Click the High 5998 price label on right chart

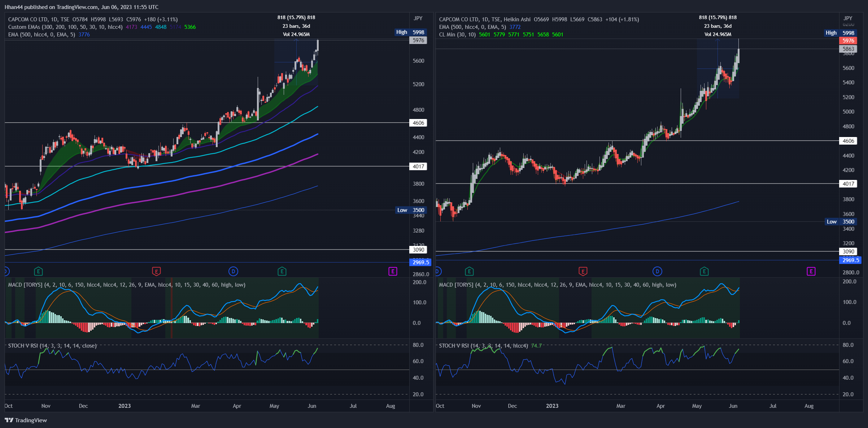[841, 33]
